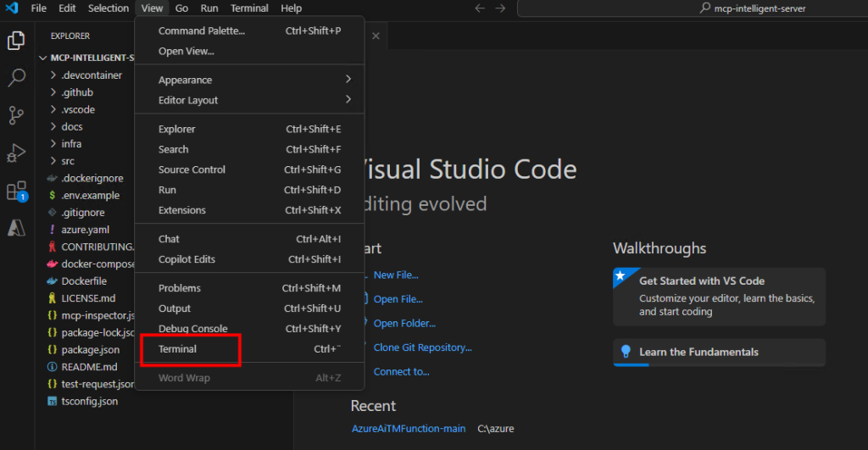The image size is (868, 450).
Task: Expand the .github folder
Action: pyautogui.click(x=53, y=92)
